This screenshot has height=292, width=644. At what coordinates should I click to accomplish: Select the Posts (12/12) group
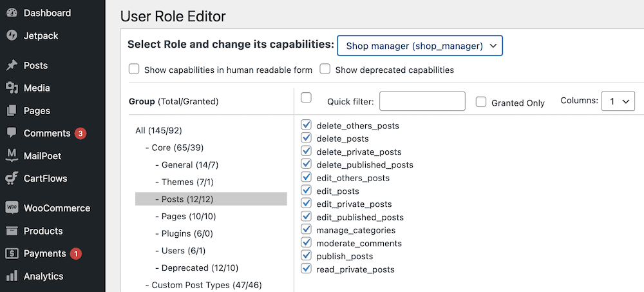pyautogui.click(x=211, y=199)
